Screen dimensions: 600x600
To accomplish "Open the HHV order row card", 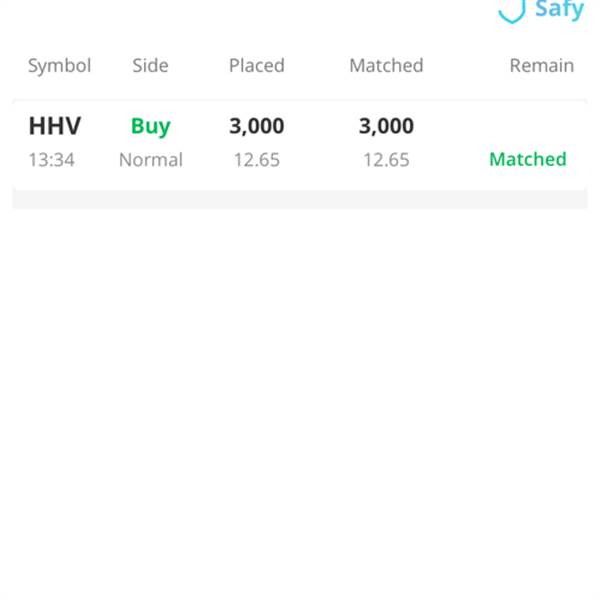I will [300, 145].
